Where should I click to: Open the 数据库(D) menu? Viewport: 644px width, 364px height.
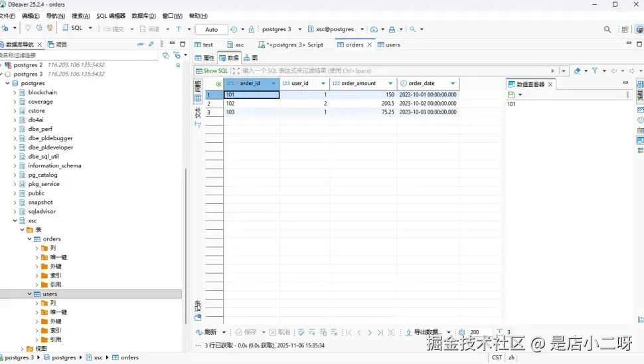(x=144, y=16)
